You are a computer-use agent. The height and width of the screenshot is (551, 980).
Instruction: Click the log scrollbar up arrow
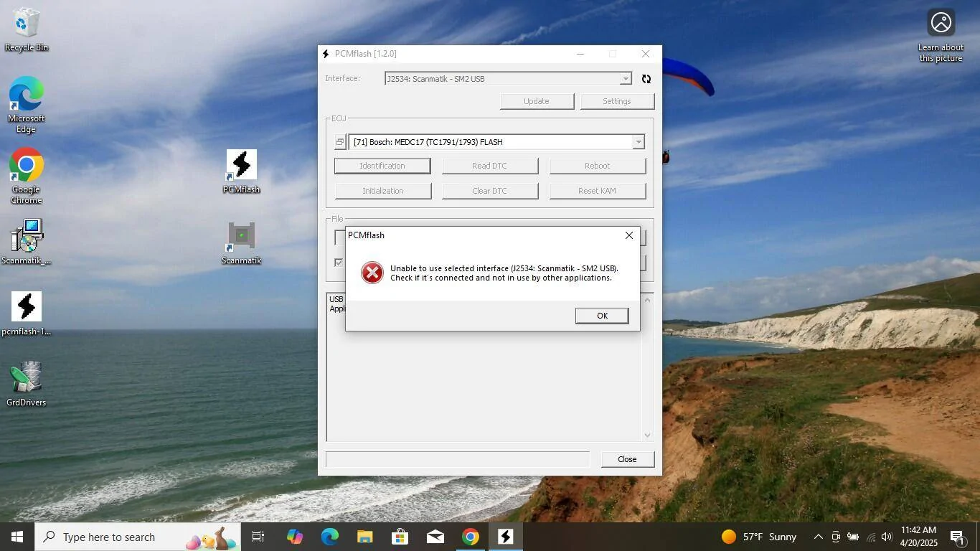647,299
